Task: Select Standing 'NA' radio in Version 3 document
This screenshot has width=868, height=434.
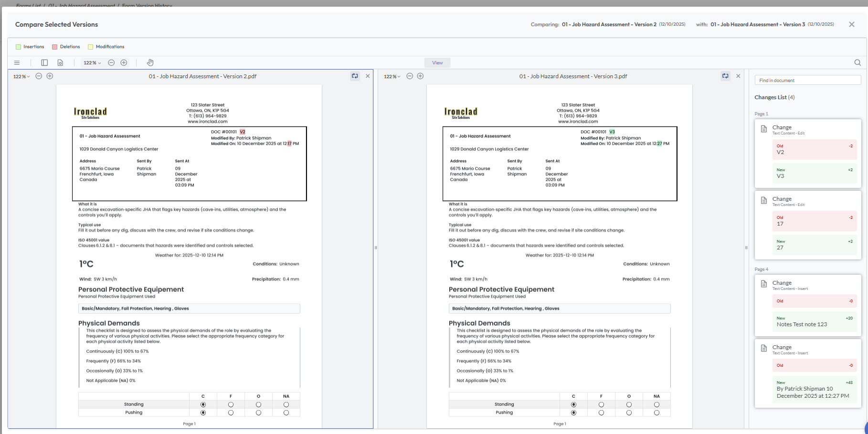Action: (x=656, y=404)
